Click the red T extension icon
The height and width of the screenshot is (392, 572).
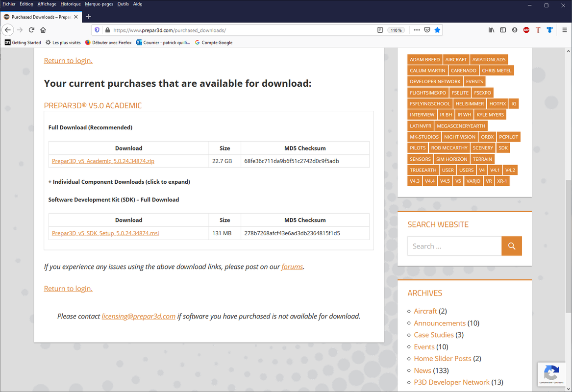coord(538,30)
